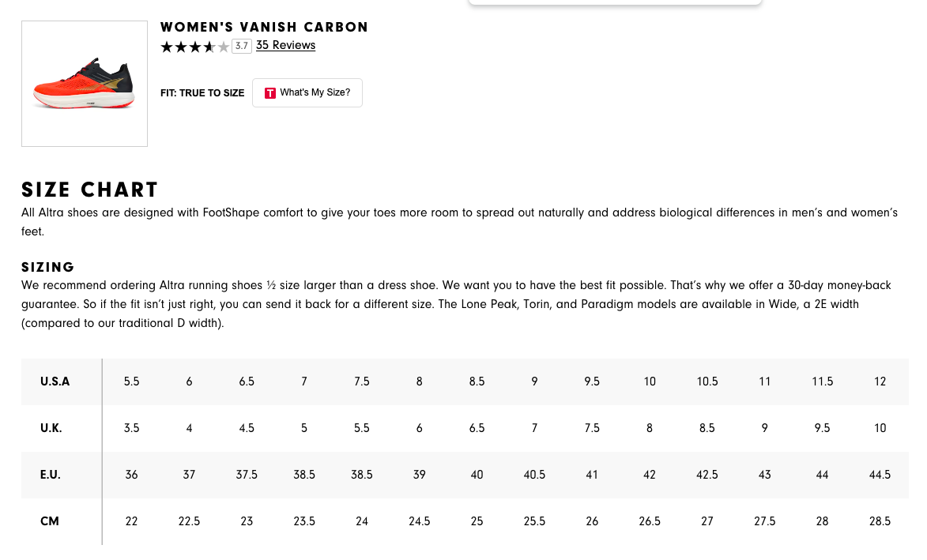Click U.S.A size 5.5 cell

click(x=131, y=381)
